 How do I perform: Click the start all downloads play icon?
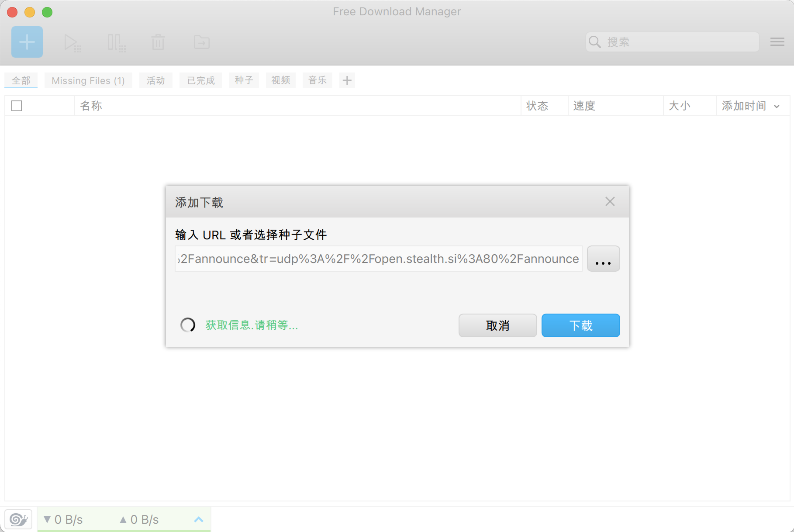pos(72,43)
